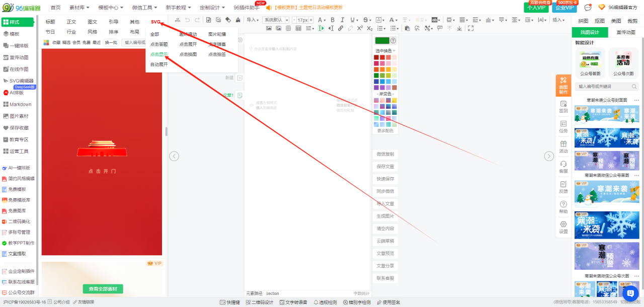Click the 查看全部素材 button
The image size is (644, 307).
[x=103, y=289]
